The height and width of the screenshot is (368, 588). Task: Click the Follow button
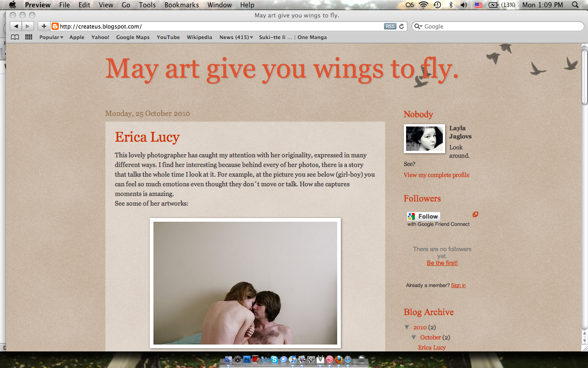[424, 216]
